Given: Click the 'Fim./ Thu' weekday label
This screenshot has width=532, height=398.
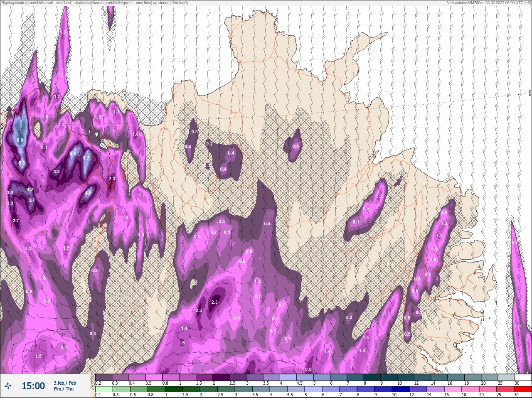Looking at the screenshot, I should point(64,389).
